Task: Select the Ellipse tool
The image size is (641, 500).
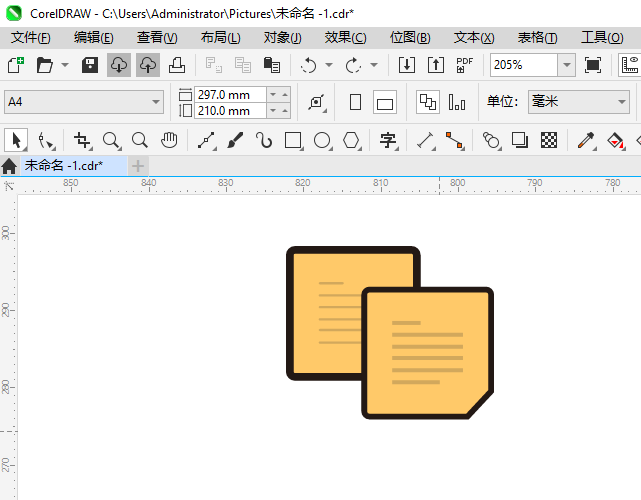Action: [322, 141]
